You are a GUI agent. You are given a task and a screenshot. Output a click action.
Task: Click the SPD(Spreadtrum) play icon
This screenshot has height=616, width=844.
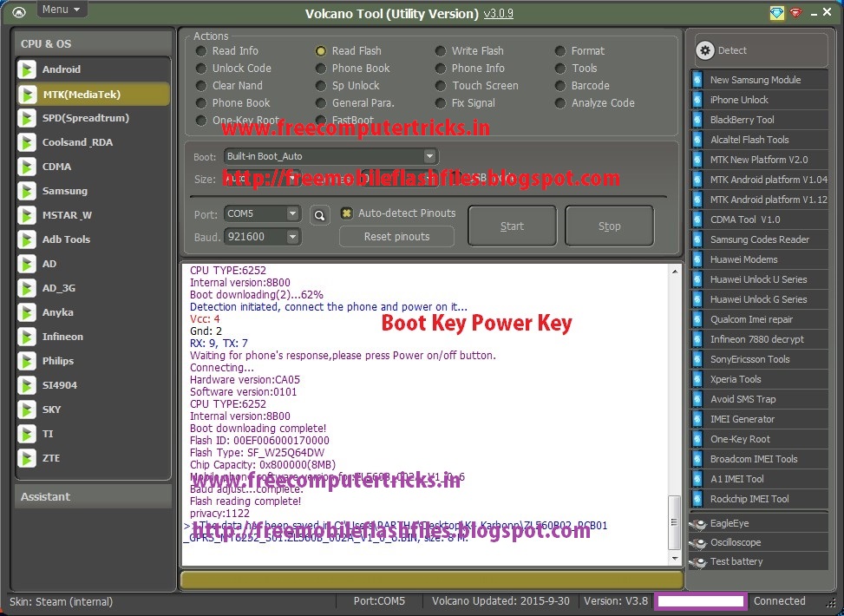point(26,118)
